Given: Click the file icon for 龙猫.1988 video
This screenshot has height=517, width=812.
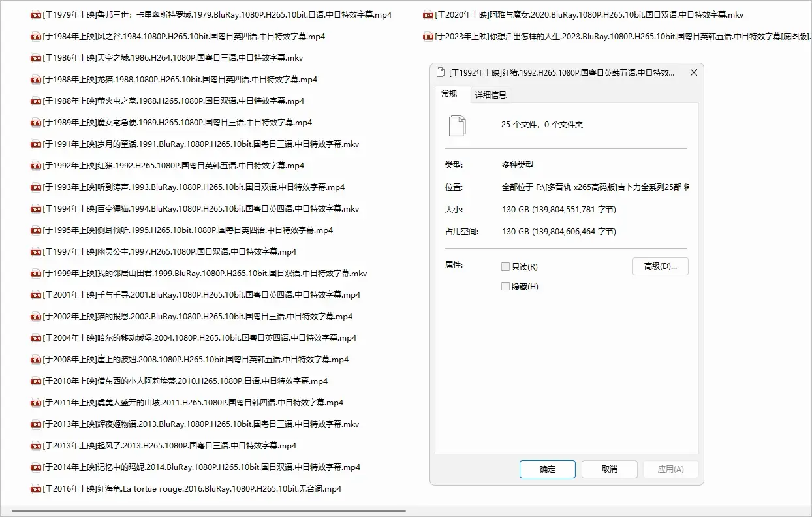Looking at the screenshot, I should click(x=36, y=80).
